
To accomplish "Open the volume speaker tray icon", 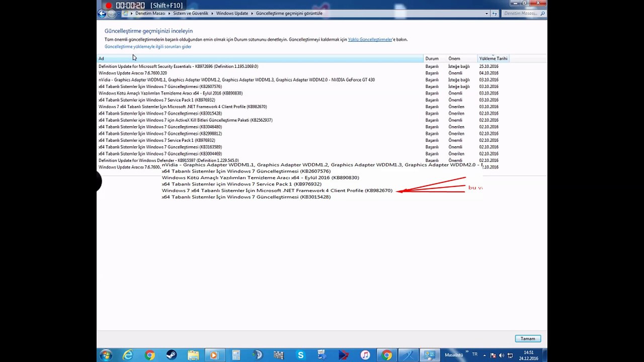I will [x=502, y=355].
